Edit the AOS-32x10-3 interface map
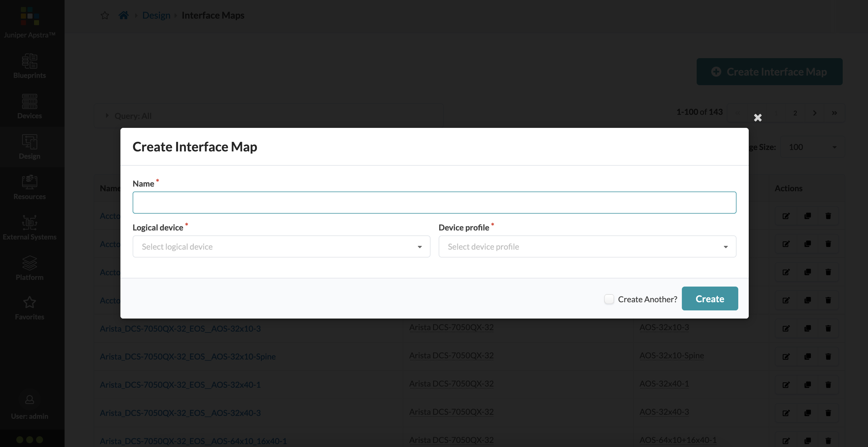 (x=786, y=328)
